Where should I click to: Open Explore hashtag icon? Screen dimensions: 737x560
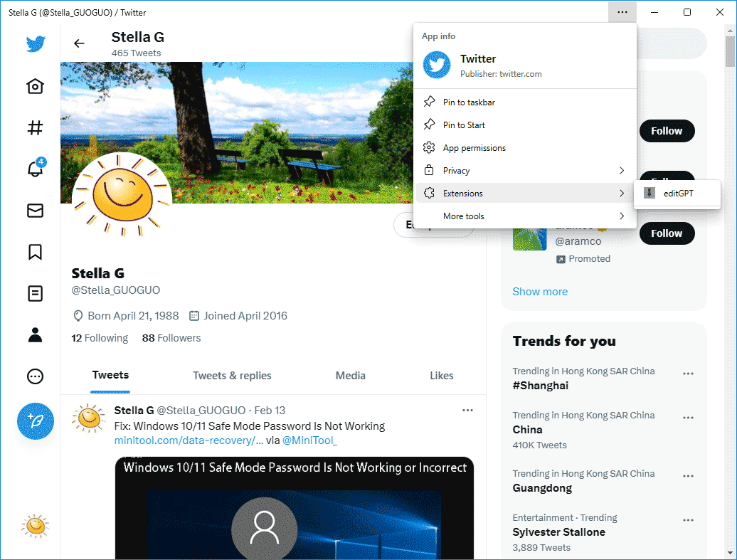tap(36, 127)
